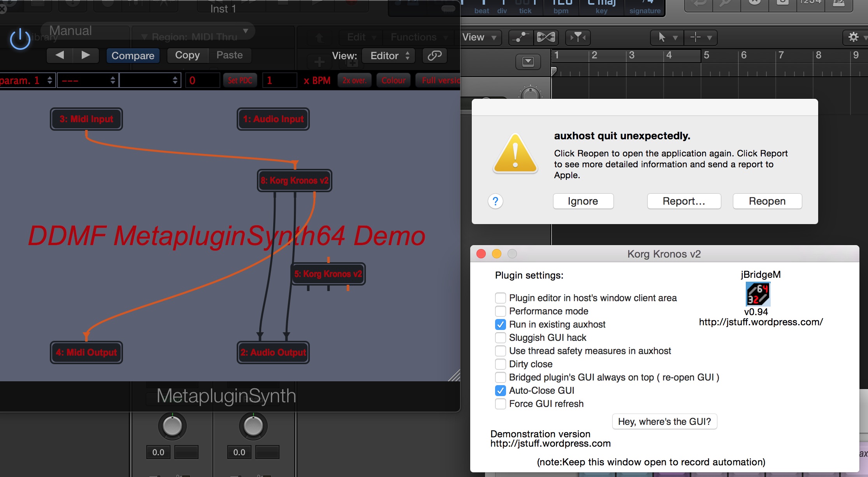Enable Dirty close checkbox
This screenshot has height=477, width=868.
coord(501,364)
